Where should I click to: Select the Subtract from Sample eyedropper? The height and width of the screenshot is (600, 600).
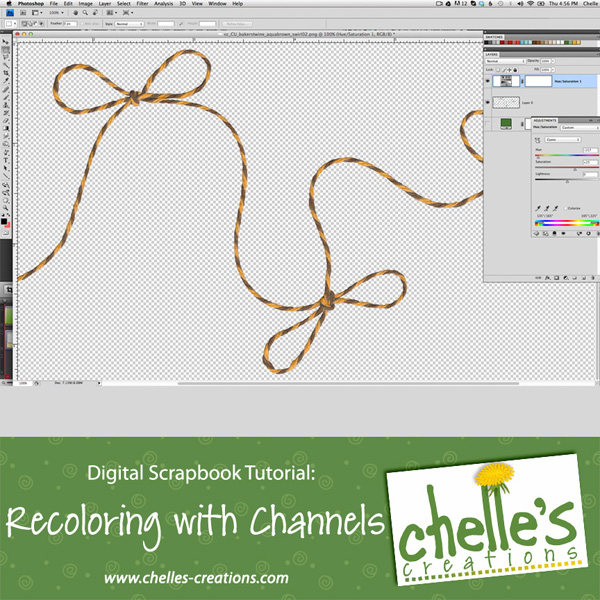[555, 208]
